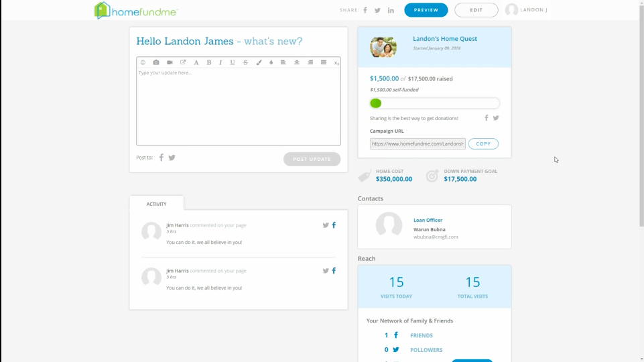This screenshot has height=362, width=644.
Task: Toggle Twitter in the Post to options
Action: pos(172,158)
